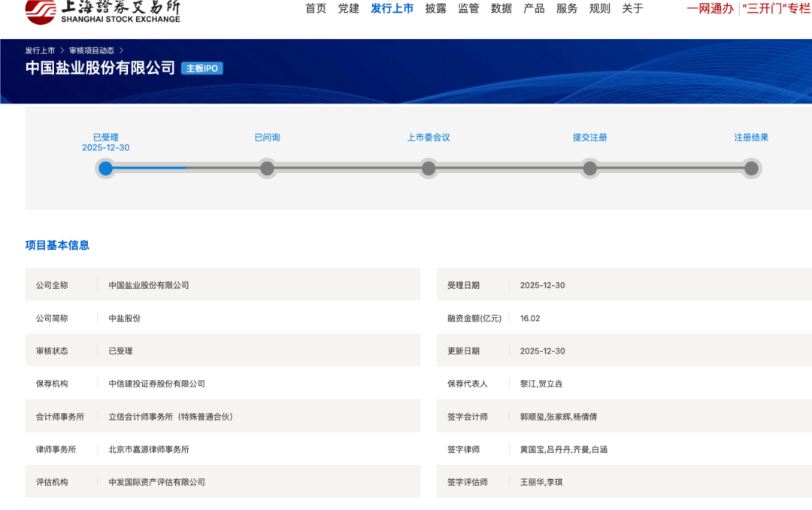Select the 上市委会议 stage label
Screen dimensions: 812x510
(429, 138)
